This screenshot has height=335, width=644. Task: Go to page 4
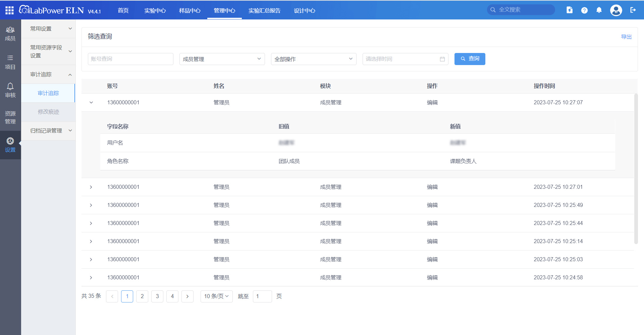click(x=172, y=296)
